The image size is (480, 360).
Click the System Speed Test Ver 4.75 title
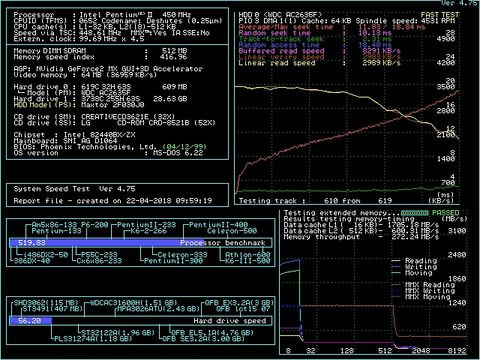(x=74, y=189)
